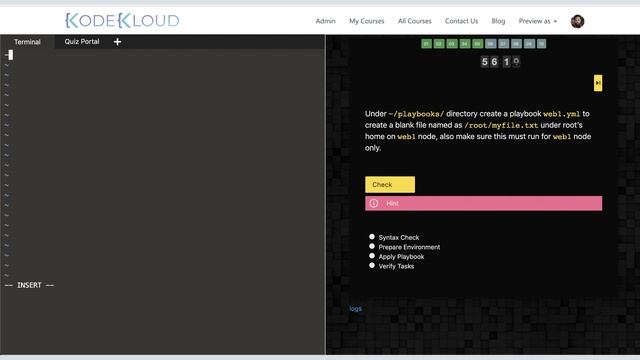
Task: Open the Admin menu item
Action: pyautogui.click(x=326, y=21)
